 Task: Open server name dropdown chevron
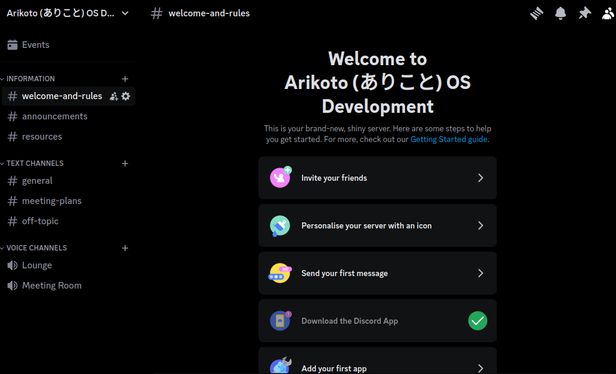[x=125, y=13]
